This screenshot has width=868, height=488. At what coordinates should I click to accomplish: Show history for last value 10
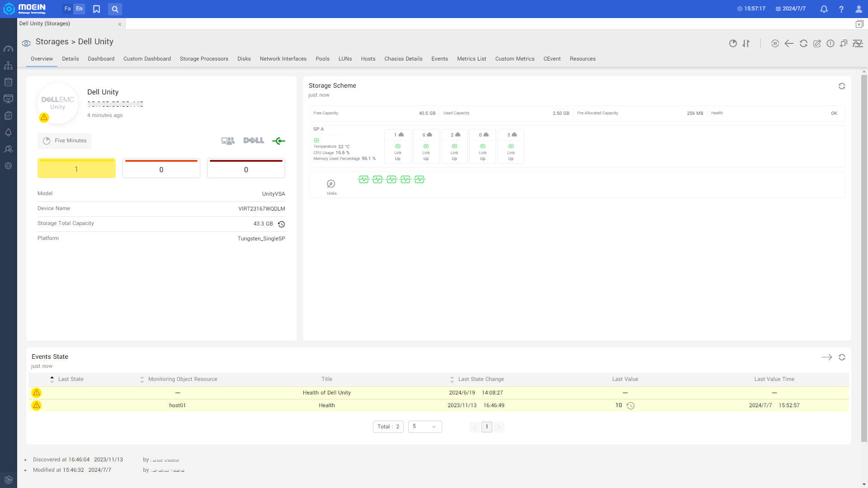click(631, 406)
